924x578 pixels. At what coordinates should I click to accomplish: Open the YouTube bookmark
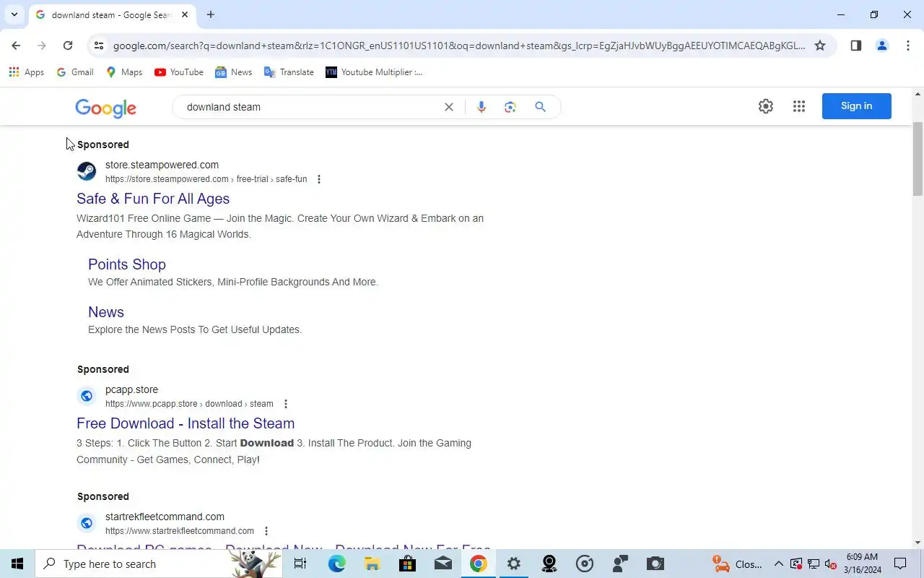pos(179,72)
